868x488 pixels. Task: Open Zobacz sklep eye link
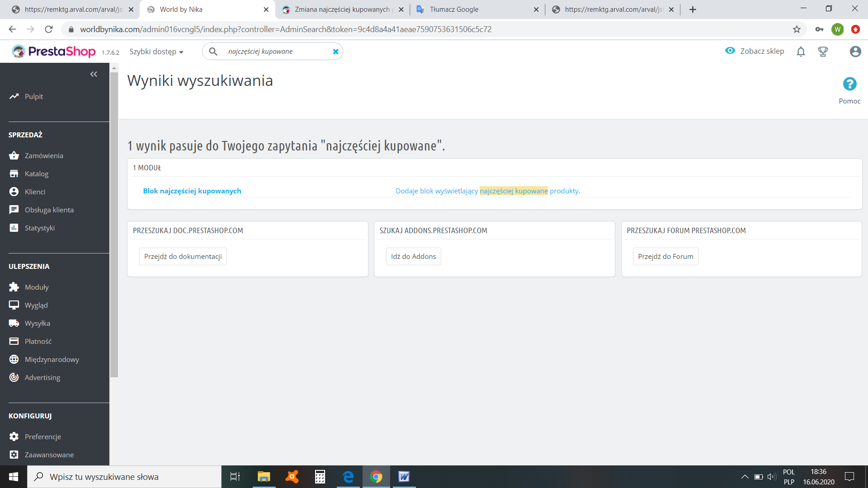pyautogui.click(x=755, y=51)
